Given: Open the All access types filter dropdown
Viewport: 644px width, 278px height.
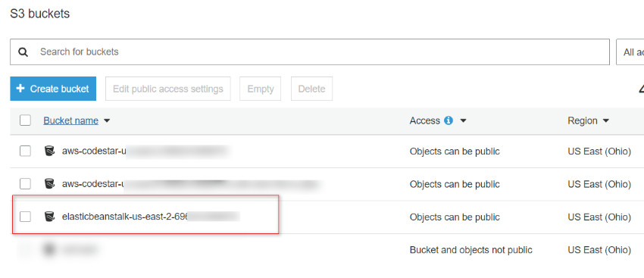Looking at the screenshot, I should coord(630,52).
